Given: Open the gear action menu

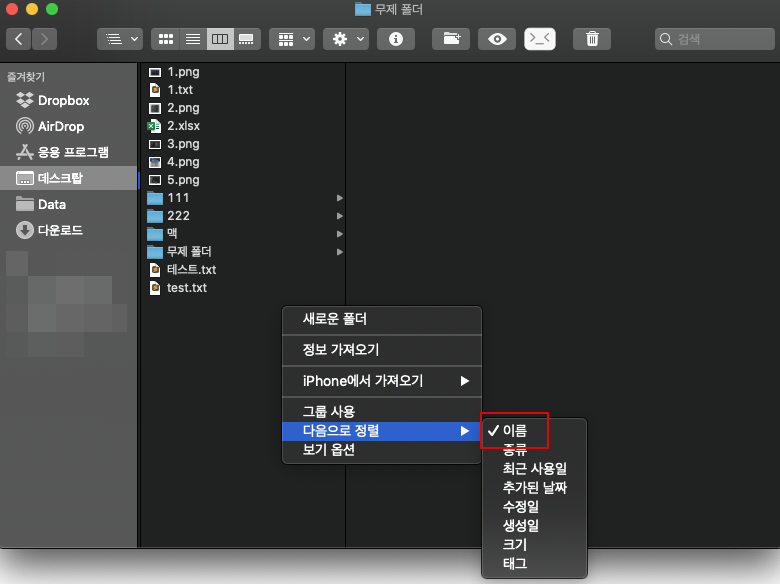Looking at the screenshot, I should 346,39.
